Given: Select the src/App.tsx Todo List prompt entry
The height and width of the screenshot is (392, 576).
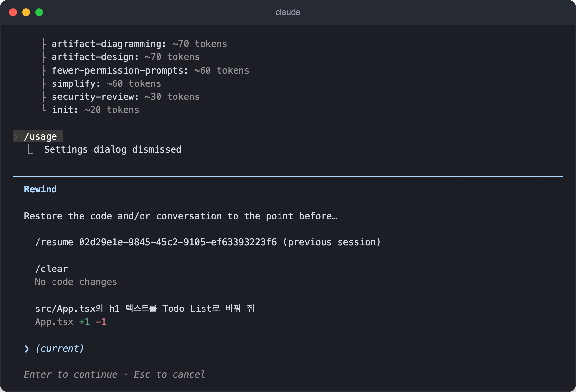Looking at the screenshot, I should click(145, 309).
